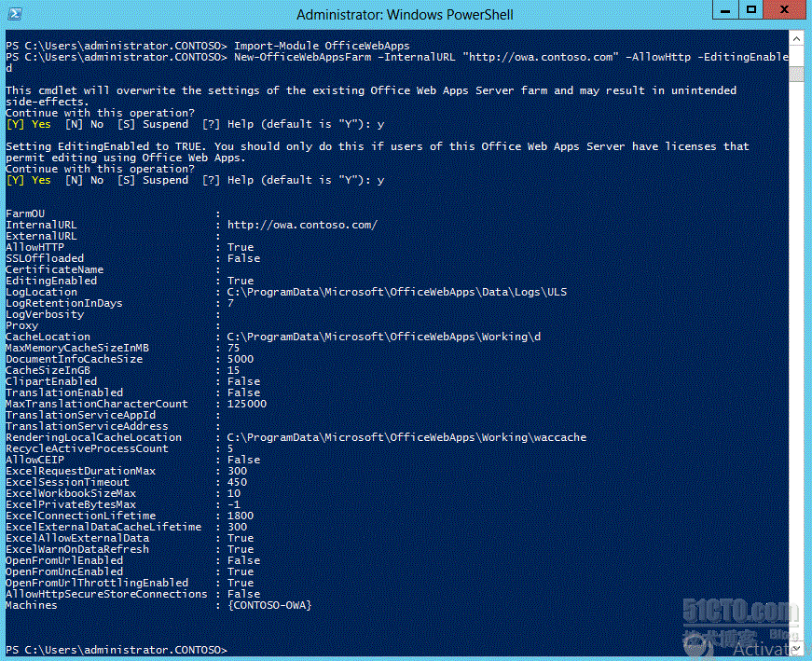Screen dimensions: 812x661
Task: Click the New-OfficeWebAppsFarm command line
Action: coord(397,62)
